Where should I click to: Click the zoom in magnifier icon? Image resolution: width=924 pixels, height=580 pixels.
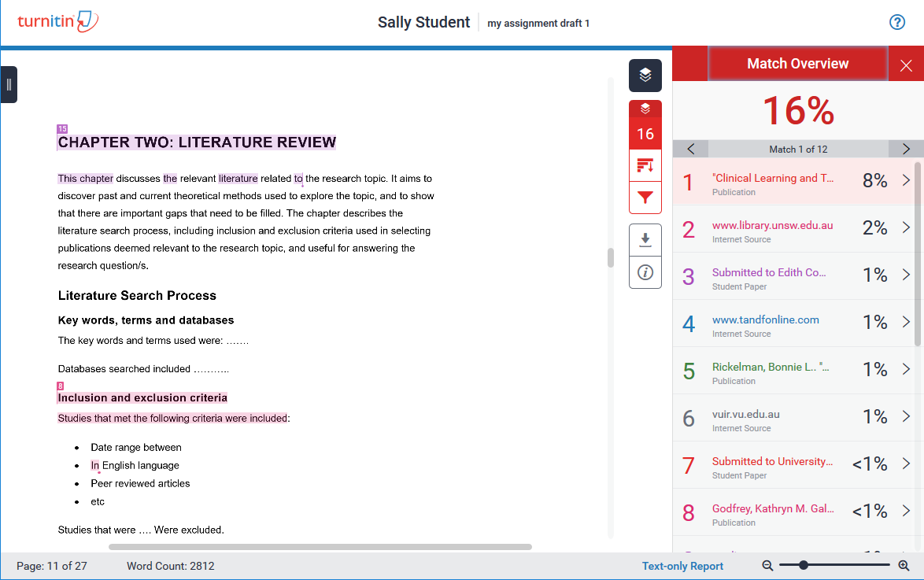904,566
